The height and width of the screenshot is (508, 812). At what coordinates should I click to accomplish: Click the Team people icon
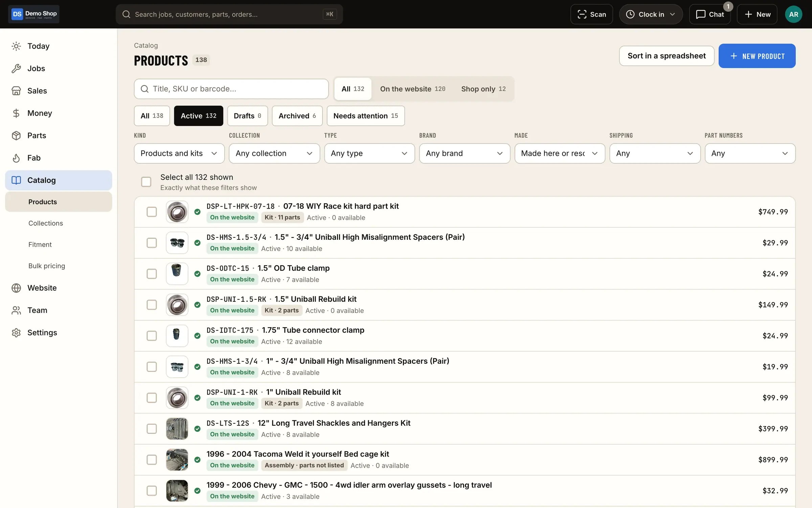click(x=16, y=310)
